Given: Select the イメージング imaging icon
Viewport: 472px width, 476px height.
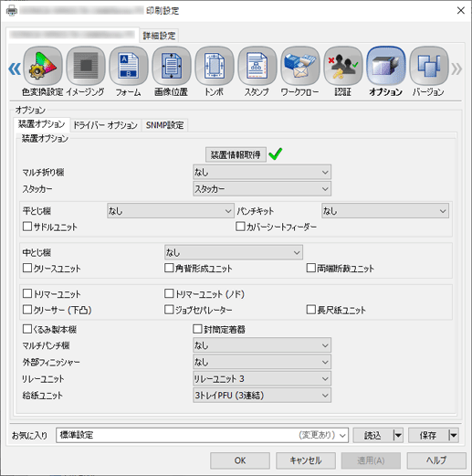Looking at the screenshot, I should [x=86, y=66].
